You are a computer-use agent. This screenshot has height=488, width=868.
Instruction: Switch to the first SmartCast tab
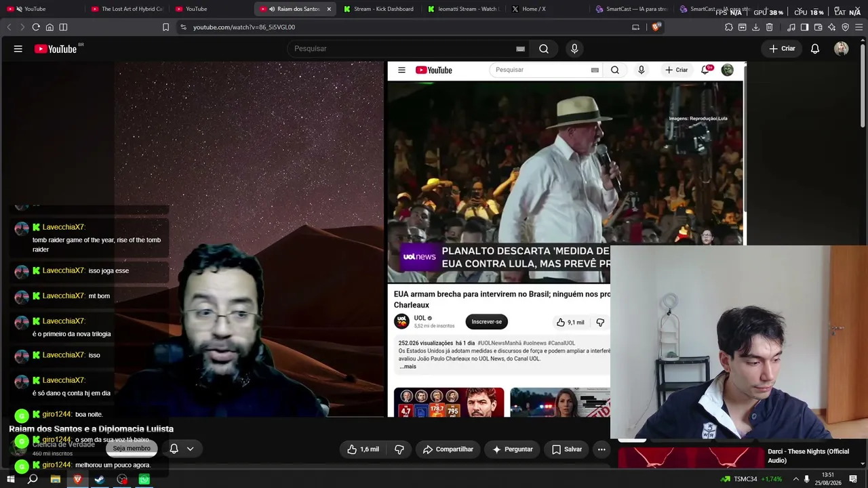pyautogui.click(x=632, y=9)
